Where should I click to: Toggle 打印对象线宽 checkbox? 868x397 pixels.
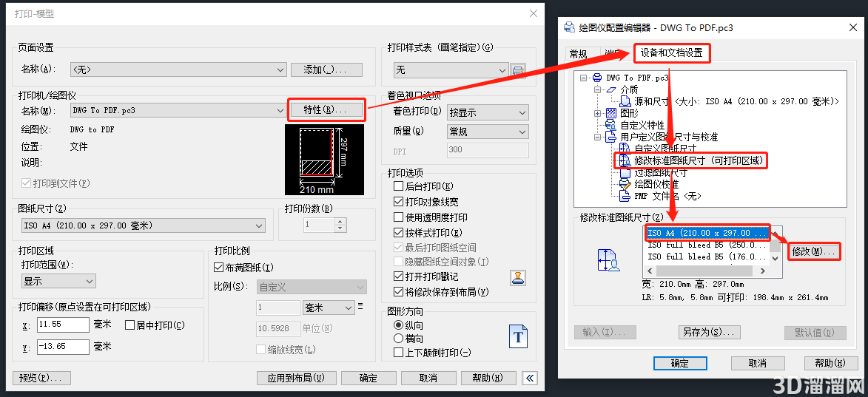[x=398, y=202]
